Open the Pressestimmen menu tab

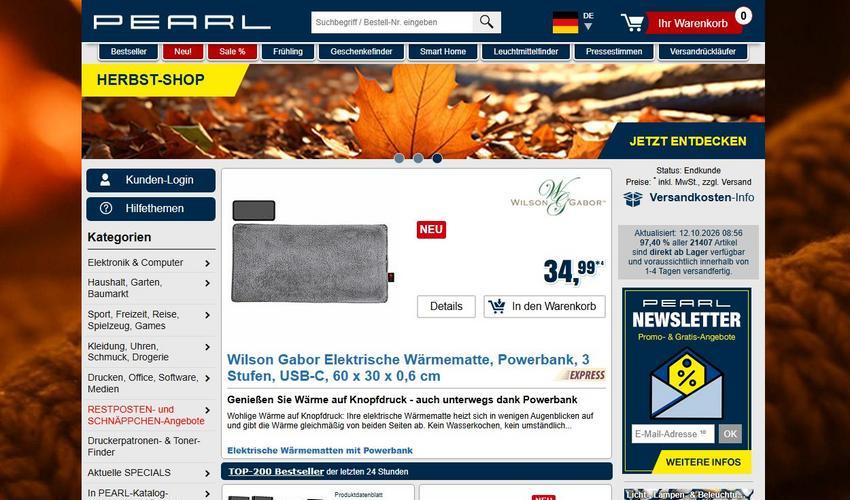614,52
